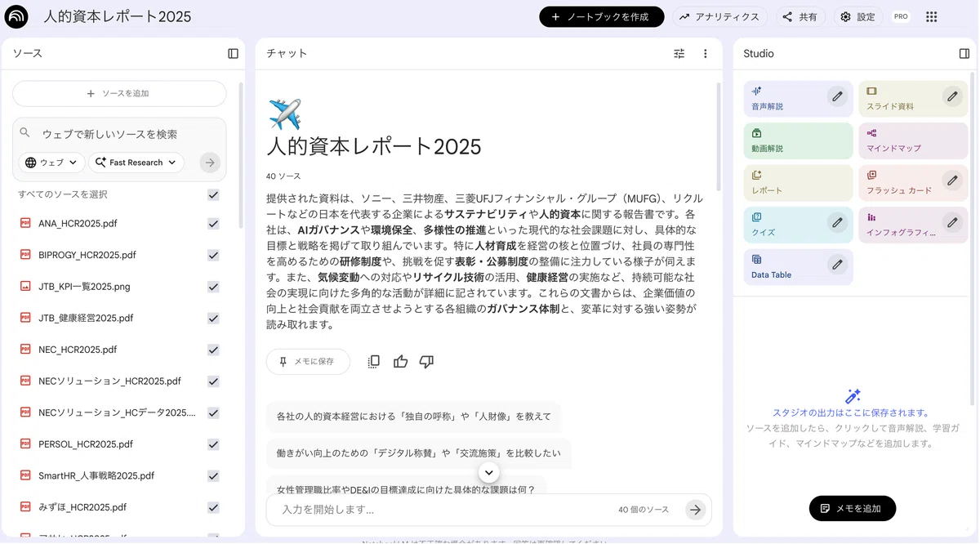Click PDF icon of ANA_HCR2025.pdf

(x=25, y=223)
